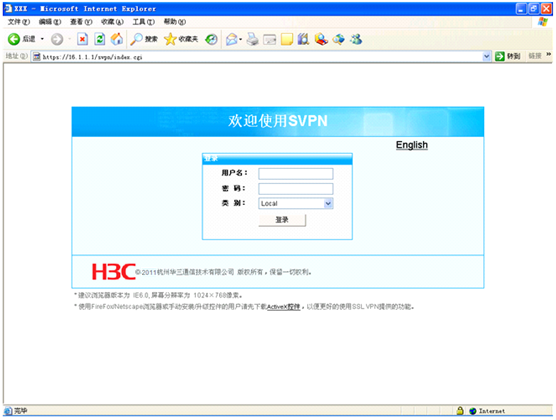
Task: Click the page icon in address bar
Action: click(x=36, y=56)
